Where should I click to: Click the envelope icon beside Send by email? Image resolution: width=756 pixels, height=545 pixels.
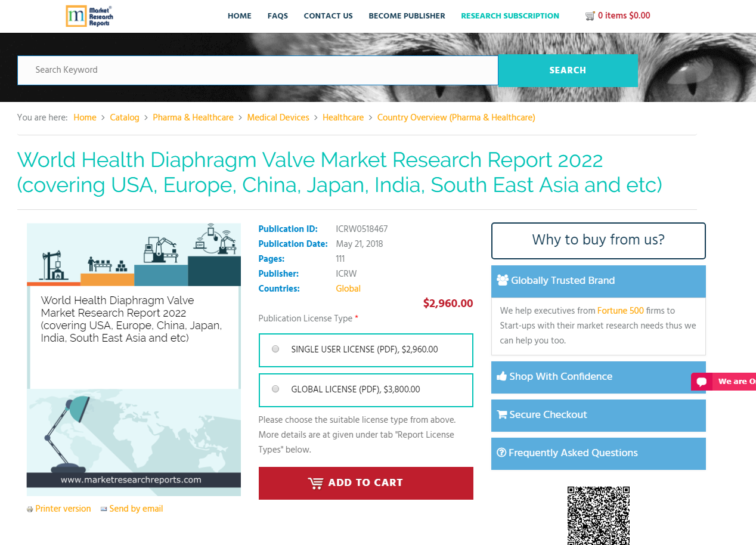click(x=104, y=509)
